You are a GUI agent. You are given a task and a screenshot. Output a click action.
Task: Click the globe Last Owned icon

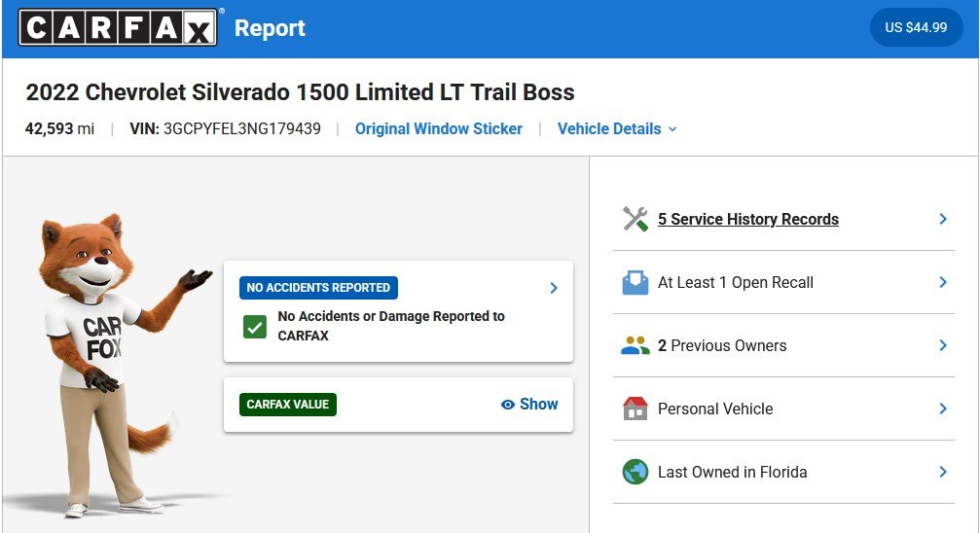[635, 472]
